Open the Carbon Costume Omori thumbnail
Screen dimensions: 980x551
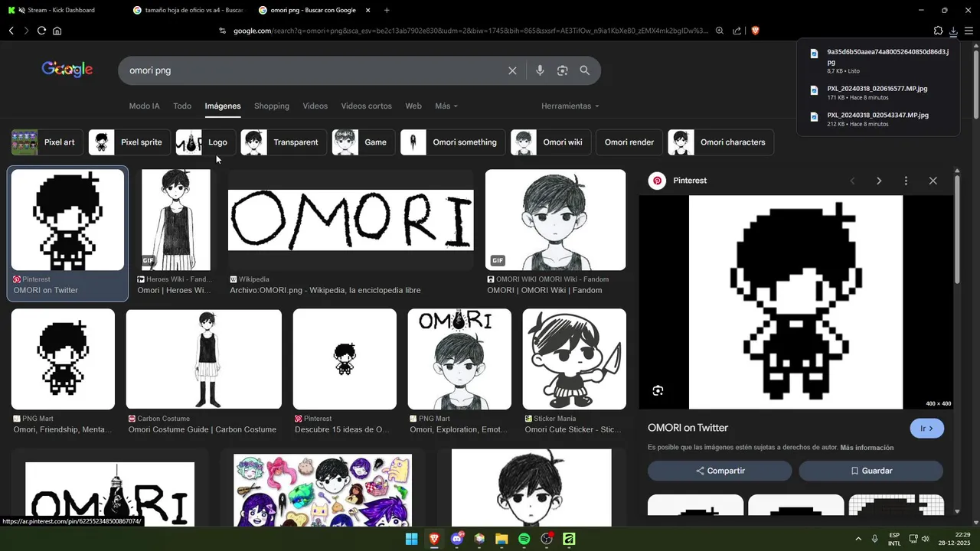[204, 359]
